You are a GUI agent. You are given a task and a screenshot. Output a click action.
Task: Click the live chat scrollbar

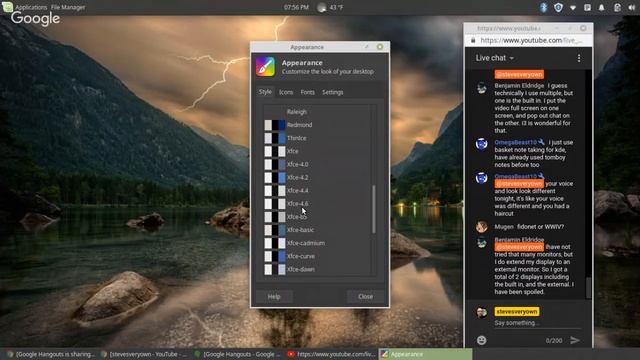pyautogui.click(x=588, y=288)
